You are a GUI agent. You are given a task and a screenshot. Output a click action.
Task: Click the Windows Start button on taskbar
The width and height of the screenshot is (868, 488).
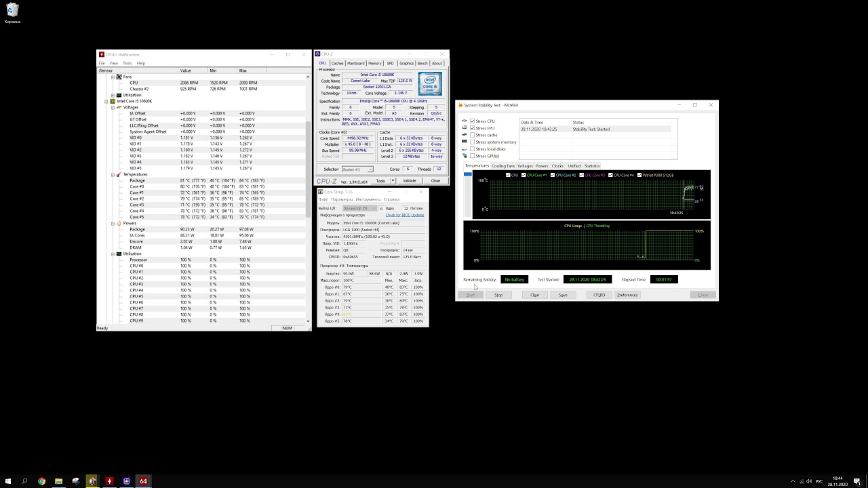click(7, 481)
